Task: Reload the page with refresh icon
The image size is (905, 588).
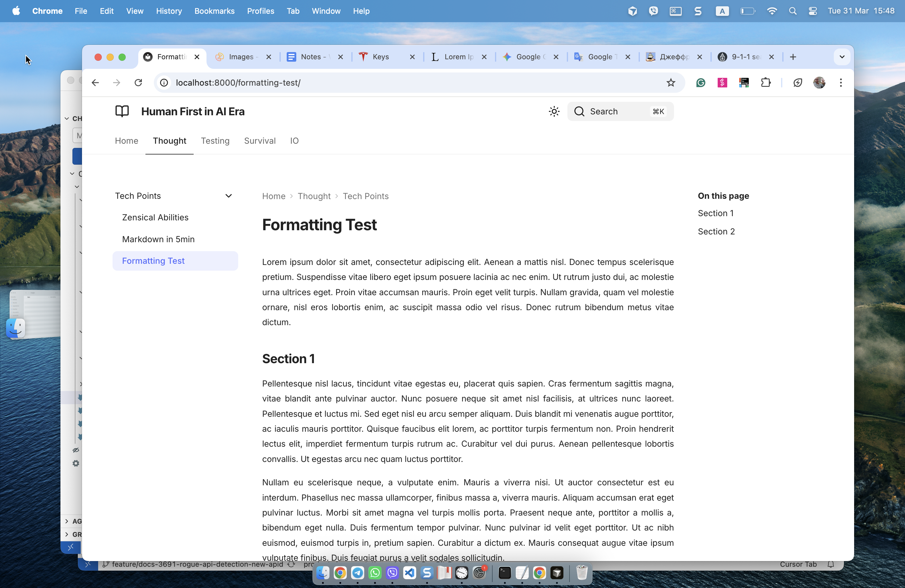Action: [138, 83]
